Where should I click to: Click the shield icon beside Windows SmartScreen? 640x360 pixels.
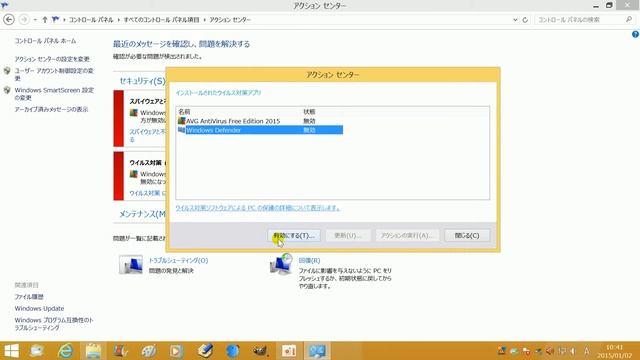7,90
